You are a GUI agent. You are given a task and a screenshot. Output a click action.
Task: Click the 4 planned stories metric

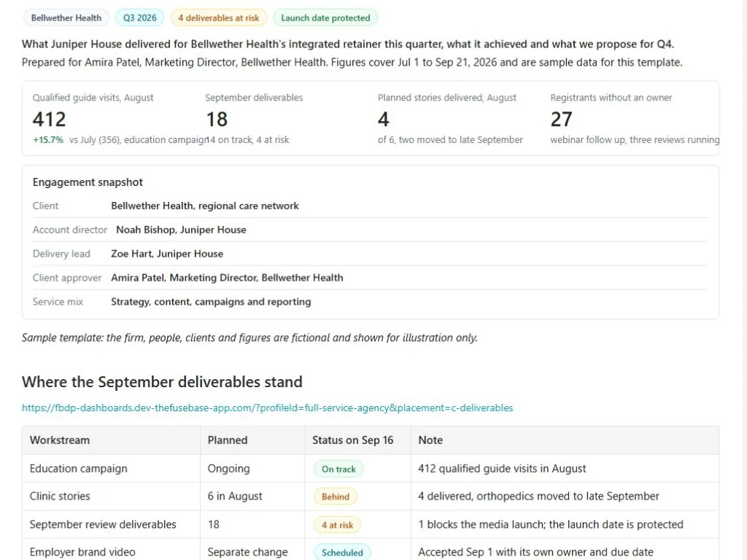(x=384, y=119)
